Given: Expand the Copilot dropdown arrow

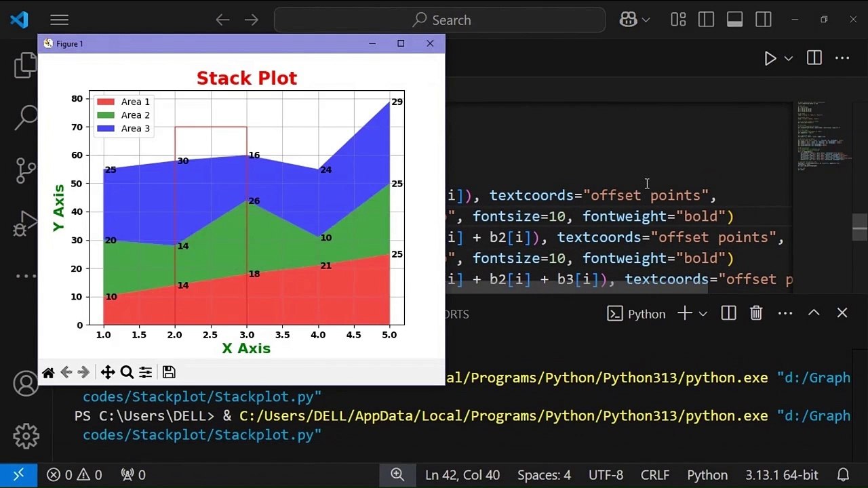Looking at the screenshot, I should [646, 20].
